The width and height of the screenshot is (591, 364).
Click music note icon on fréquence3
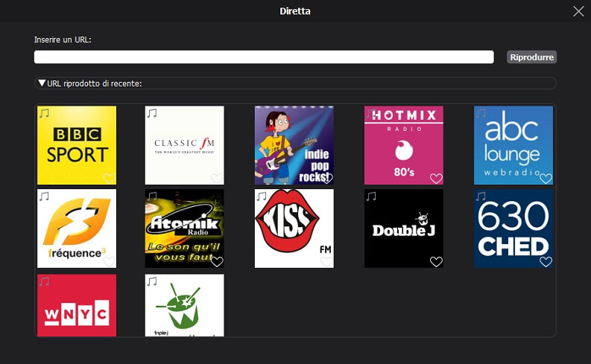44,196
